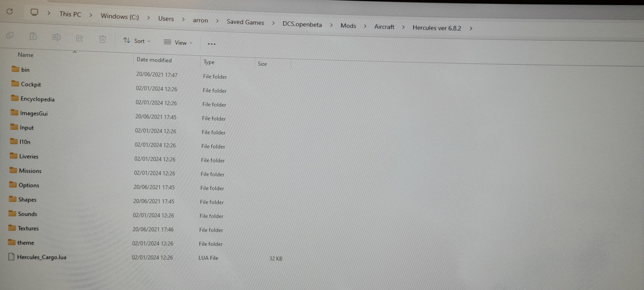The height and width of the screenshot is (290, 644).
Task: Select the Sounds folder icon
Action: [12, 213]
